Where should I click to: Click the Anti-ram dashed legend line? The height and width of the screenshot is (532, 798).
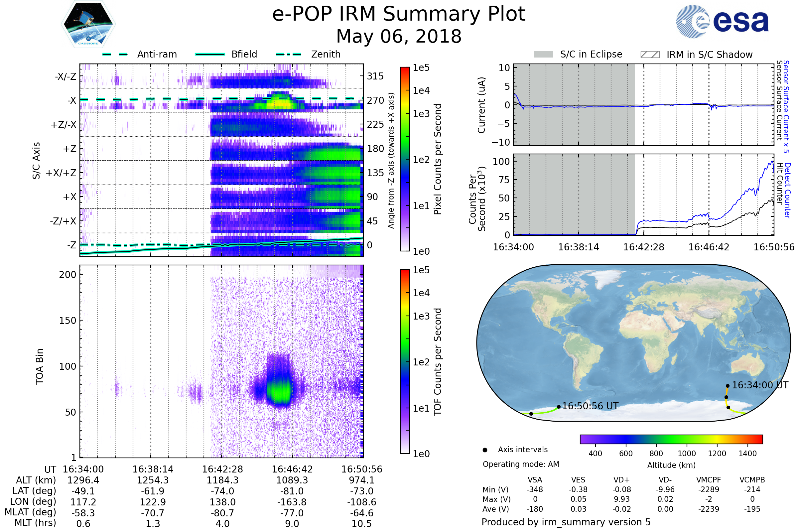115,54
